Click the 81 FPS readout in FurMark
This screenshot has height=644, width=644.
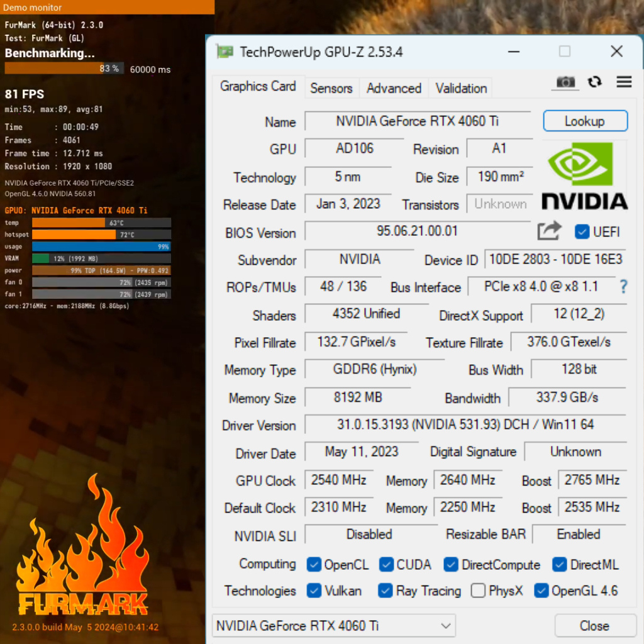pyautogui.click(x=25, y=94)
